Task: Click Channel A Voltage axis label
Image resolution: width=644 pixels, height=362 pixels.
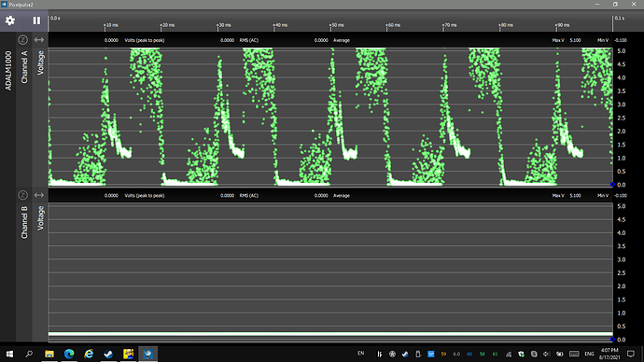Action: tap(41, 63)
